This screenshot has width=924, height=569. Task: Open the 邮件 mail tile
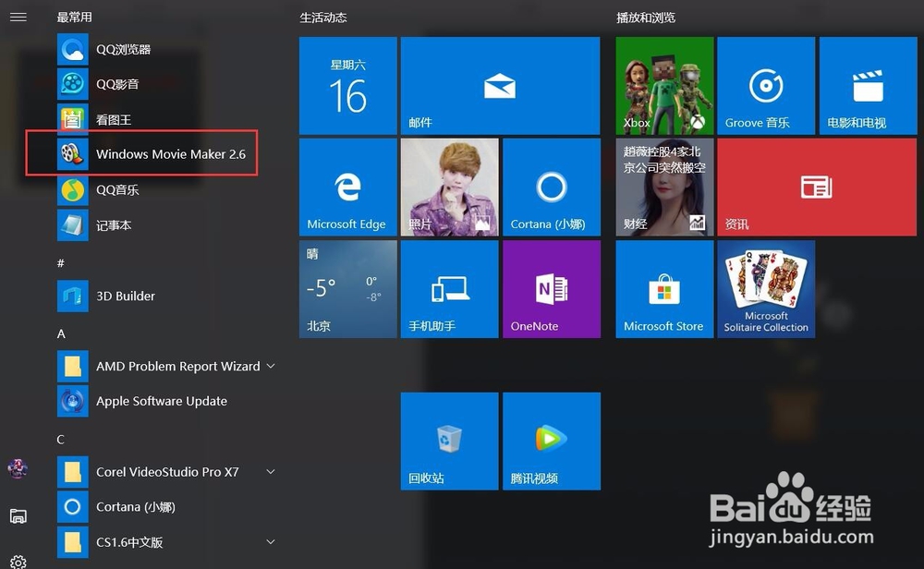[500, 85]
